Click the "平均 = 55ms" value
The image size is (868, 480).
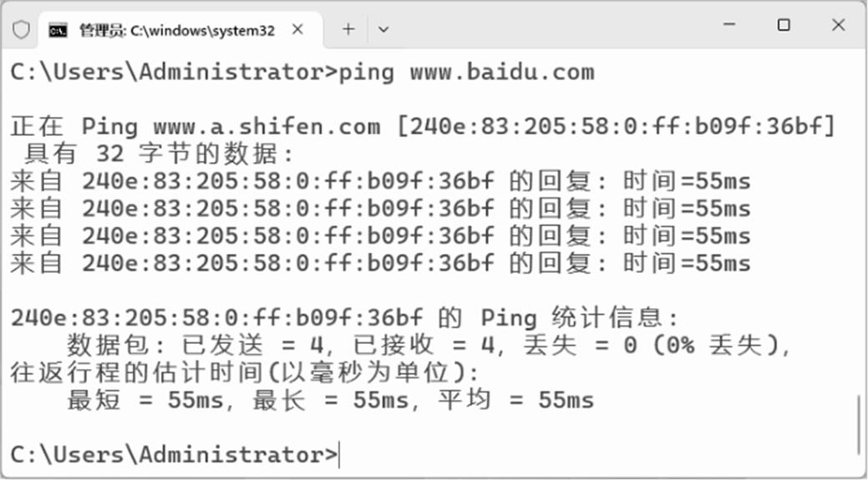coord(515,400)
